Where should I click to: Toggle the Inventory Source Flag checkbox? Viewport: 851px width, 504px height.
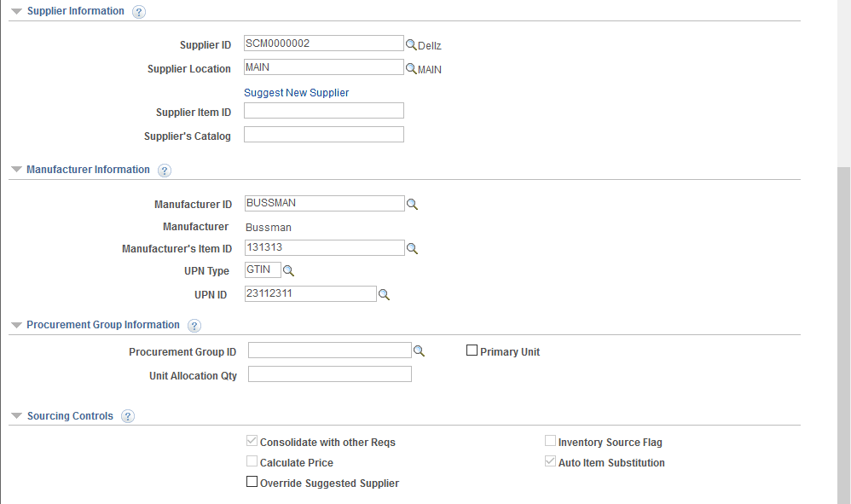550,440
